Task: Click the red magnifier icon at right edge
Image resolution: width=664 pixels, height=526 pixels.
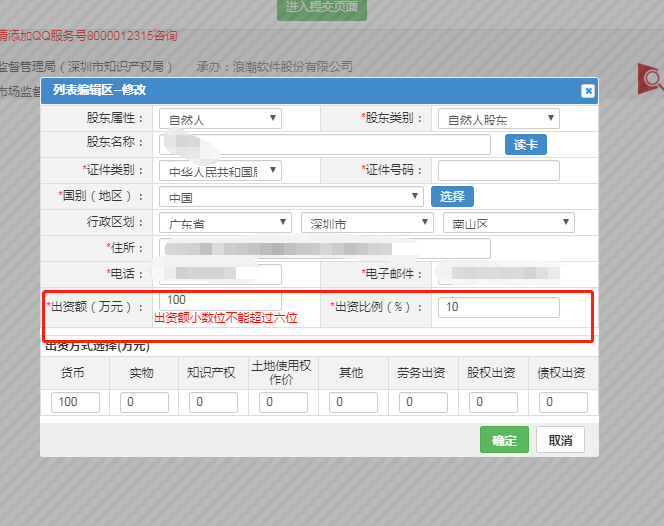Action: pos(652,80)
